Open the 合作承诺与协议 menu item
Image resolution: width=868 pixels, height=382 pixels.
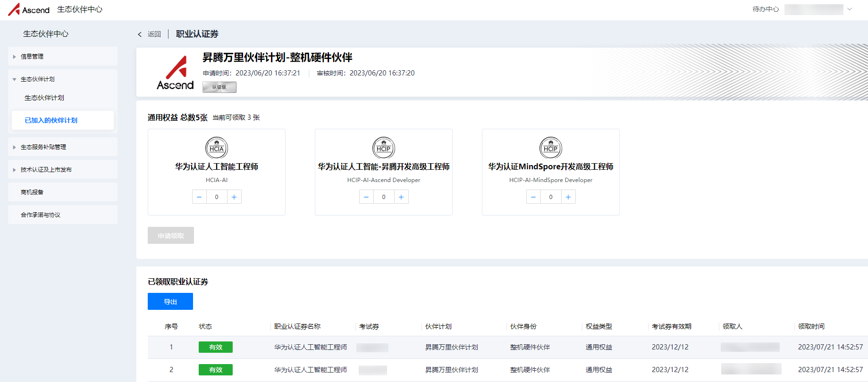pyautogui.click(x=63, y=215)
